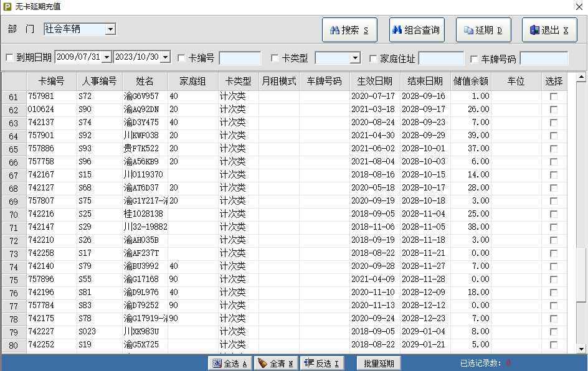Click the batch extend (批量延期) button
This screenshot has width=588, height=371.
click(379, 364)
